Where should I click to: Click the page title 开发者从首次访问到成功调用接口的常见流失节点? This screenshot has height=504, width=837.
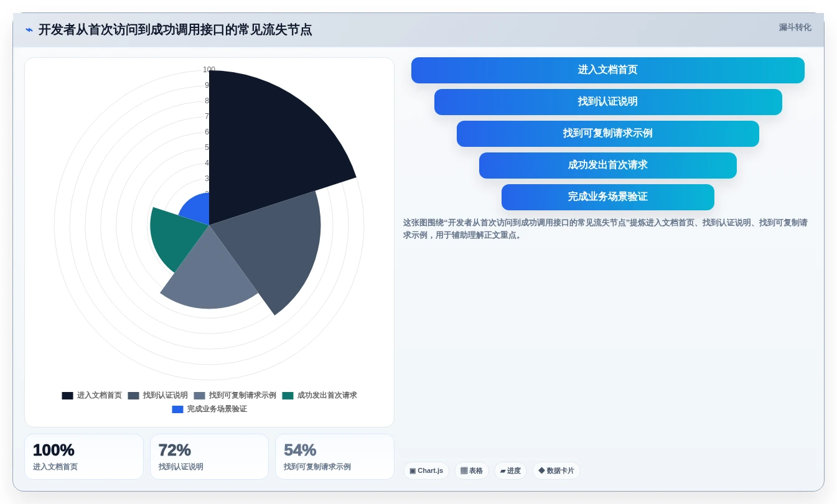[x=175, y=30]
